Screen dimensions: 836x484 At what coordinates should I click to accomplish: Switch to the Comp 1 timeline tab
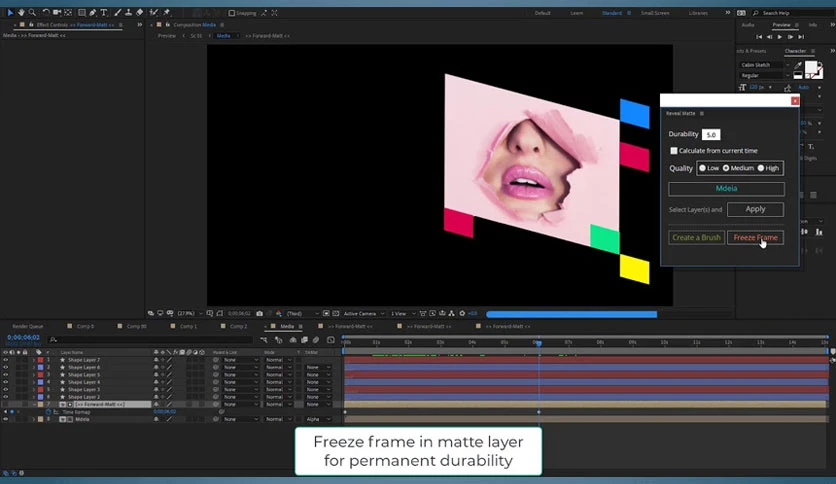188,326
